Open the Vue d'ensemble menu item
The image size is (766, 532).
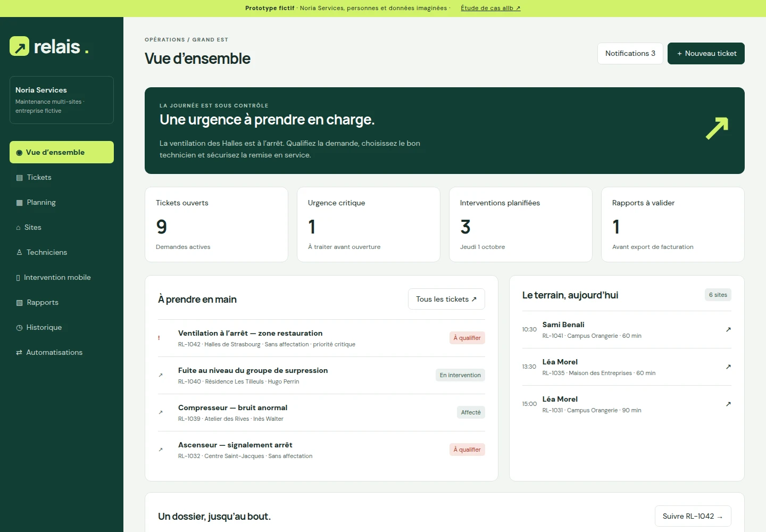tap(62, 152)
